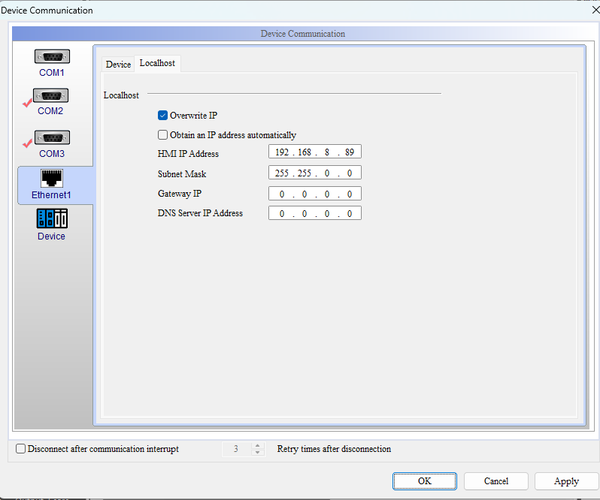Apply the communication settings
Viewport: 600px width, 500px height.
(566, 481)
